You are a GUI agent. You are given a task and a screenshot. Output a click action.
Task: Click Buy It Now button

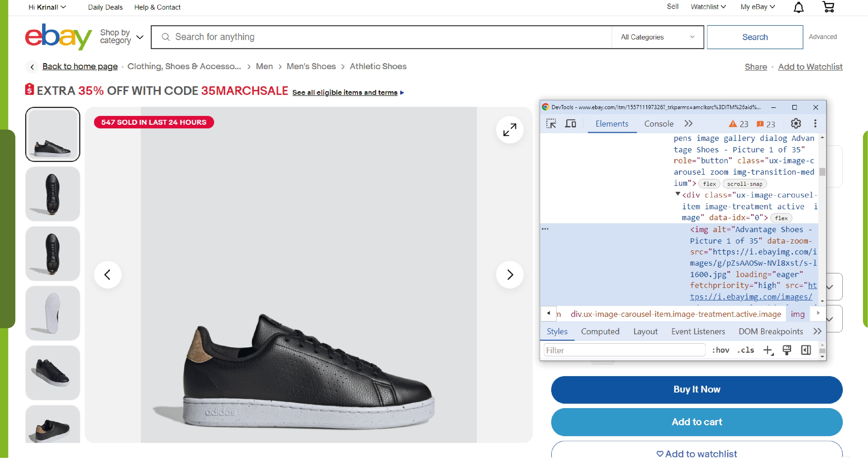(696, 389)
